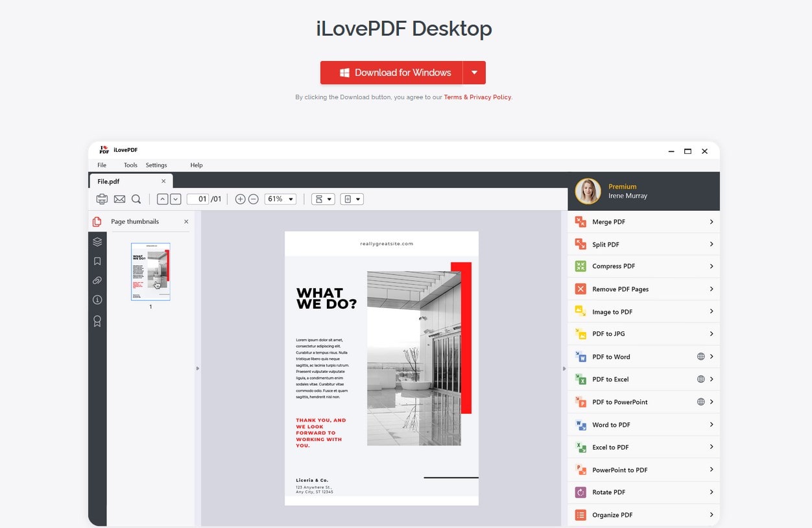The image size is (812, 528).
Task: Click the PDF to PowerPoint icon
Action: (580, 402)
